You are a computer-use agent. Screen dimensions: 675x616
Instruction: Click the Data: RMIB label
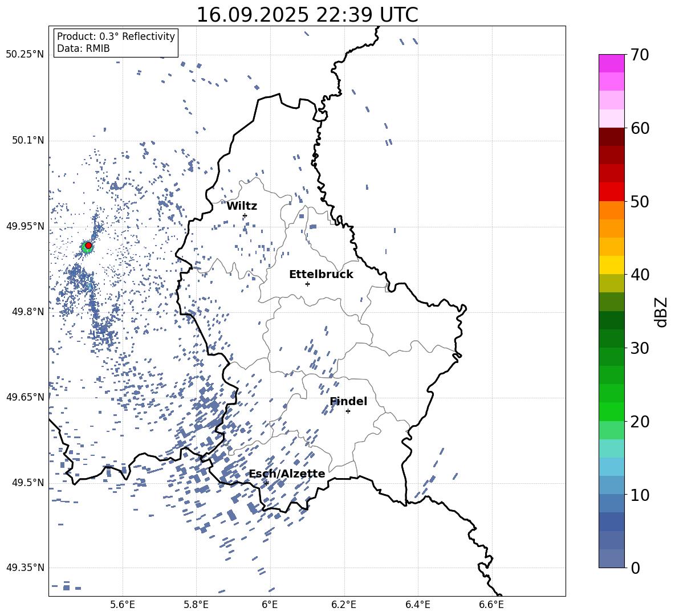[x=83, y=48]
